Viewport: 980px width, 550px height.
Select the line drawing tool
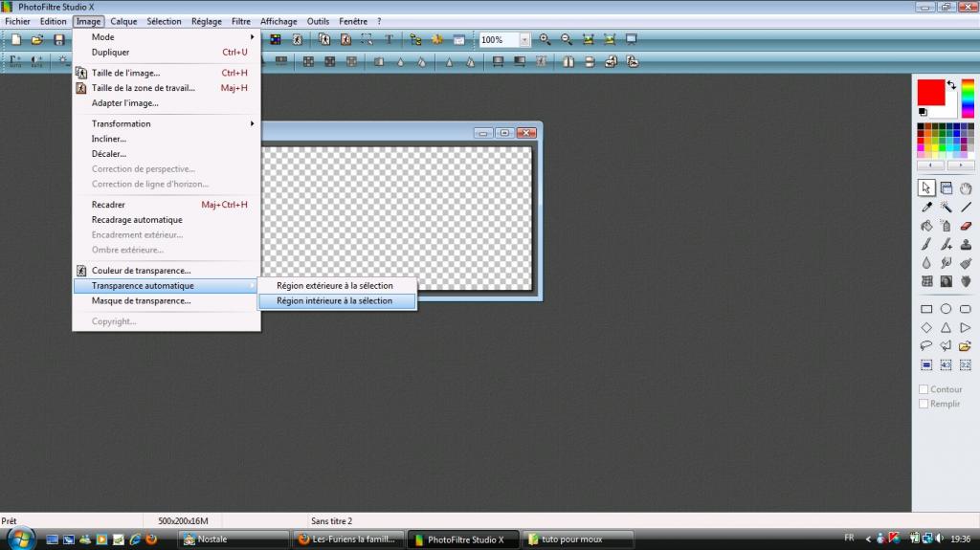click(966, 207)
